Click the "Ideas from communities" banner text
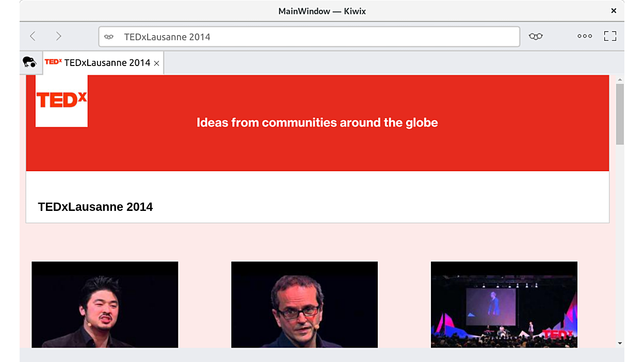 click(317, 123)
